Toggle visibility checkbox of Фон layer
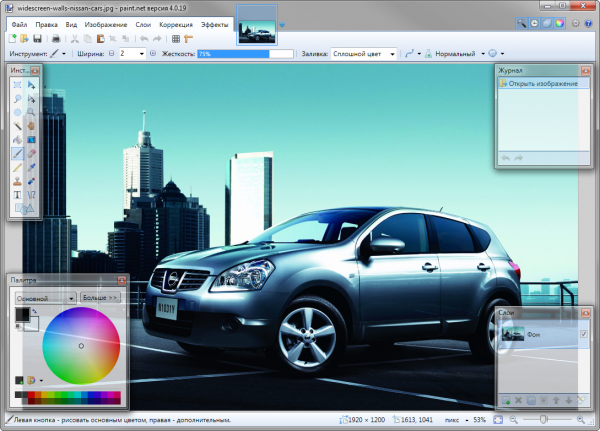Viewport: 600px width, 431px height. click(584, 334)
